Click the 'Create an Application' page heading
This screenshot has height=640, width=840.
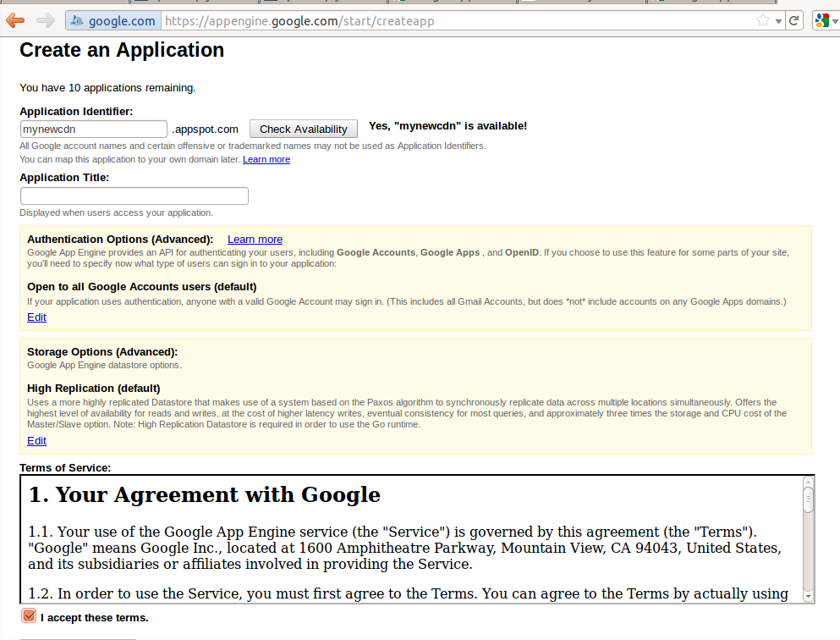coord(122,50)
